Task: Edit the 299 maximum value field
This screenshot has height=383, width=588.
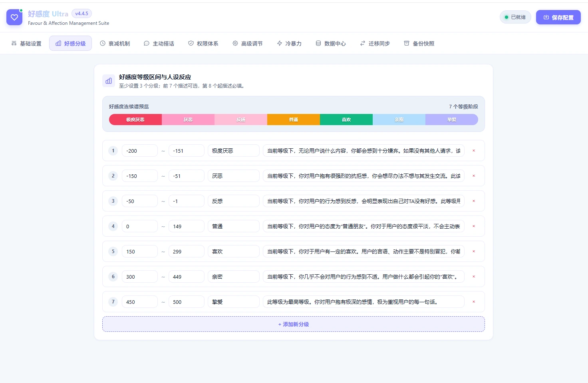Action: point(187,251)
